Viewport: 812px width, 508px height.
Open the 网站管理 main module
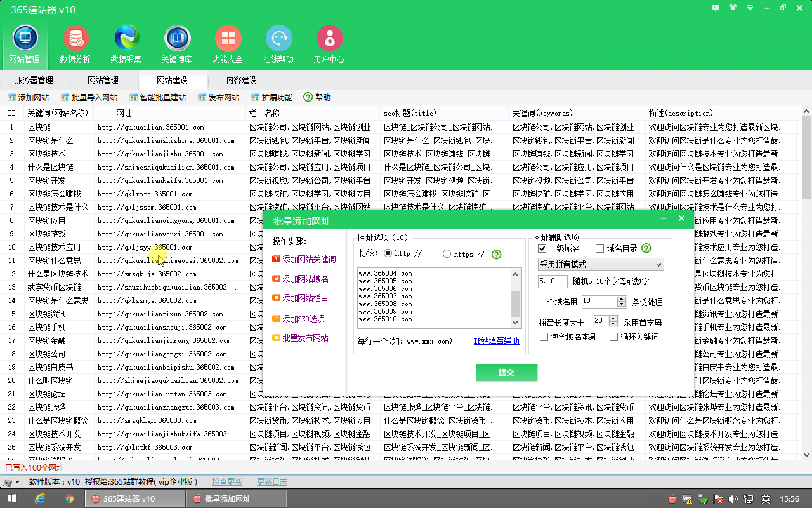coord(25,44)
